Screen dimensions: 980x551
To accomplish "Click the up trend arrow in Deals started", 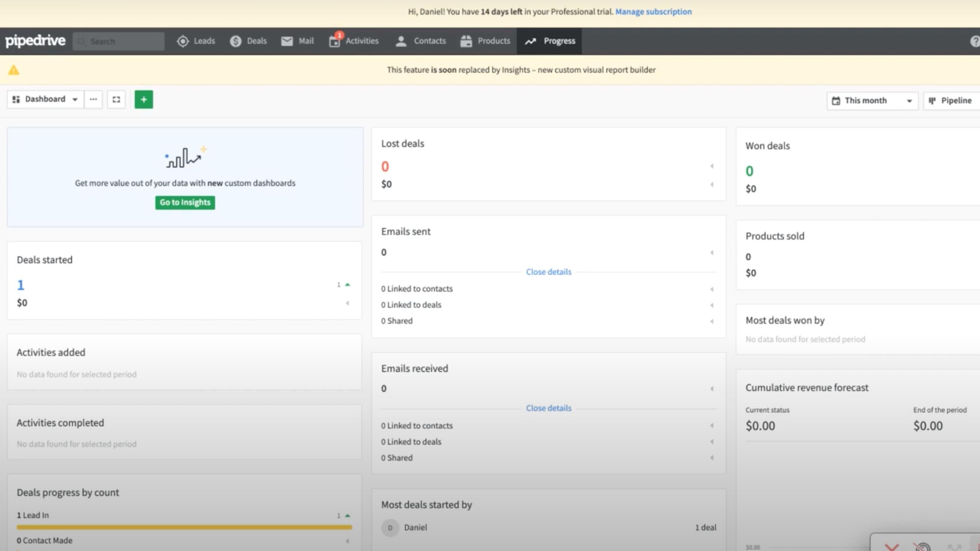I will click(348, 285).
